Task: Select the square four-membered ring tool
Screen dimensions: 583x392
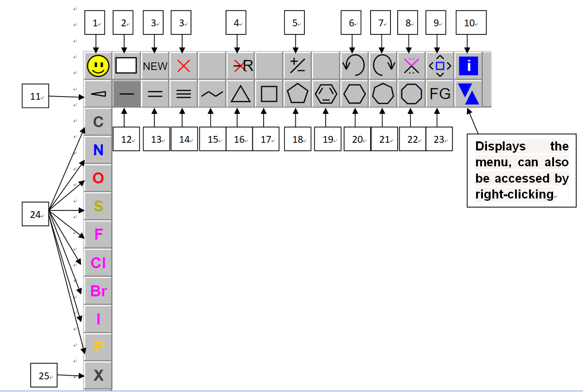Action: click(269, 94)
